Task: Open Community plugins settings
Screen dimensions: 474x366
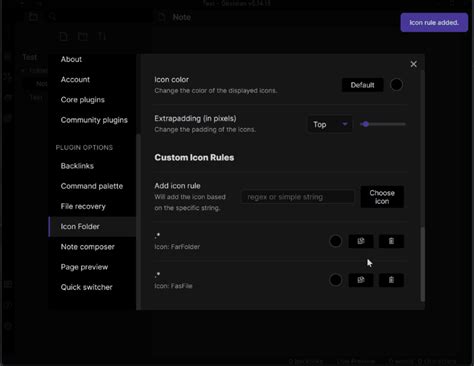Action: [94, 120]
